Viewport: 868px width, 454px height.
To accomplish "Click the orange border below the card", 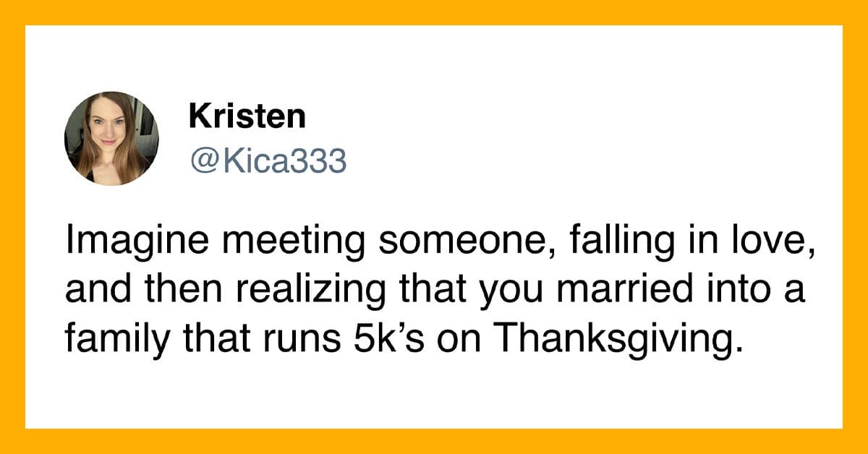I will coord(434,441).
